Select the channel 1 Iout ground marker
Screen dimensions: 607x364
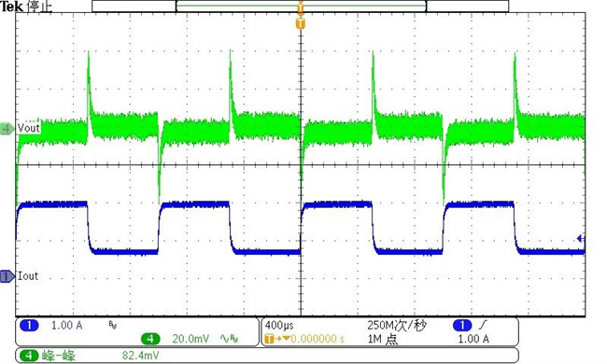click(x=7, y=276)
